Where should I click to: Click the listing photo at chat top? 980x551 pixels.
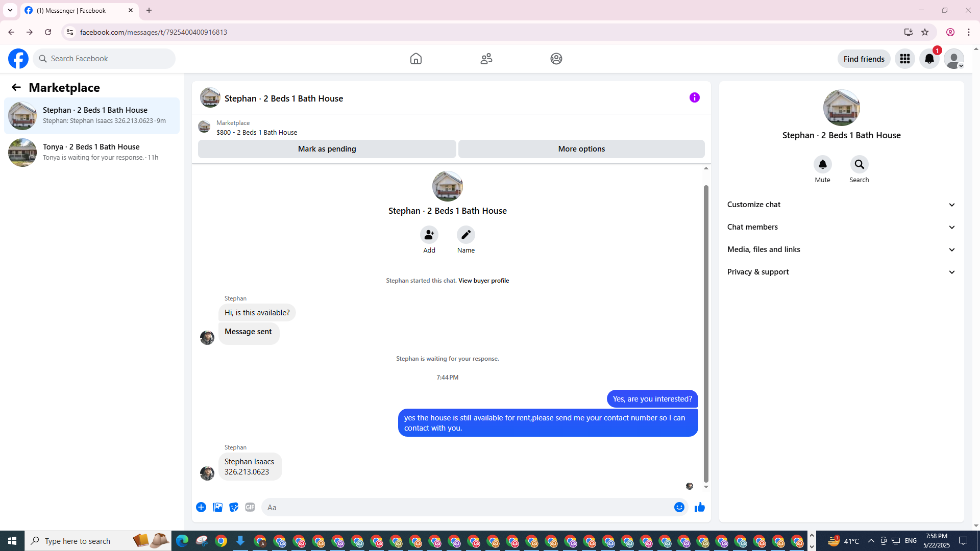point(448,186)
